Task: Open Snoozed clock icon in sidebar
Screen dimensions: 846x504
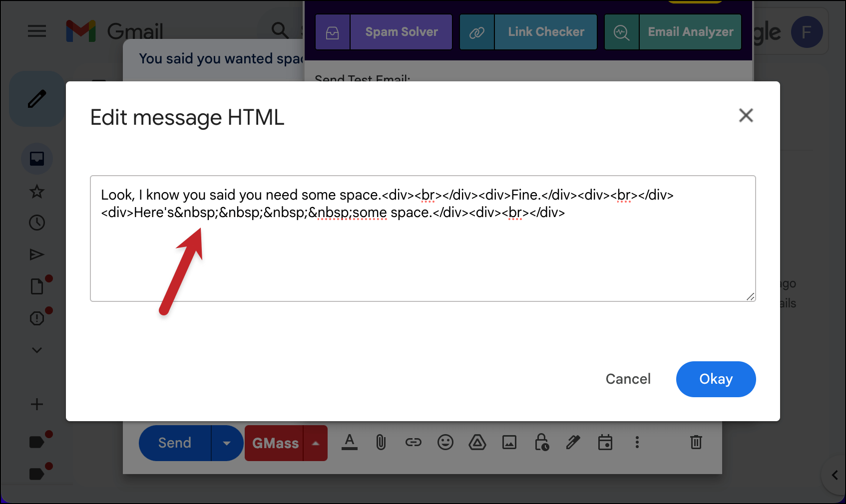Action: tap(37, 223)
